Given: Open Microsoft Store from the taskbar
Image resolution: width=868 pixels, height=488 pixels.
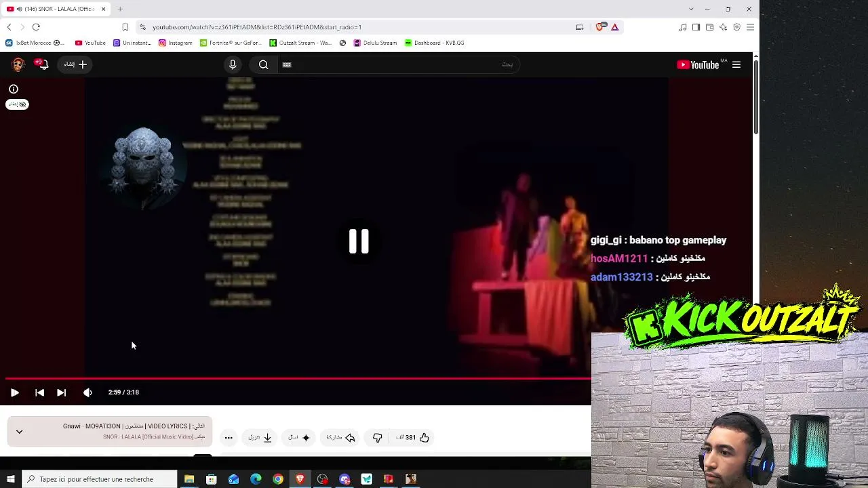Looking at the screenshot, I should [x=212, y=479].
